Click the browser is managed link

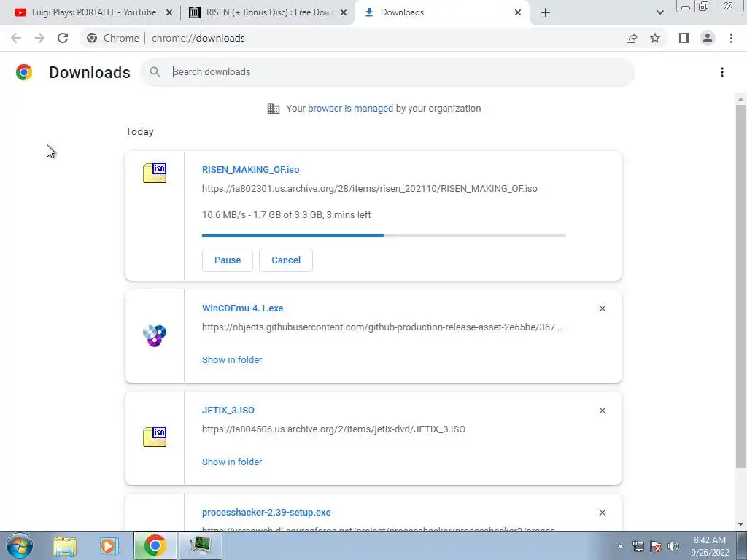coord(351,108)
